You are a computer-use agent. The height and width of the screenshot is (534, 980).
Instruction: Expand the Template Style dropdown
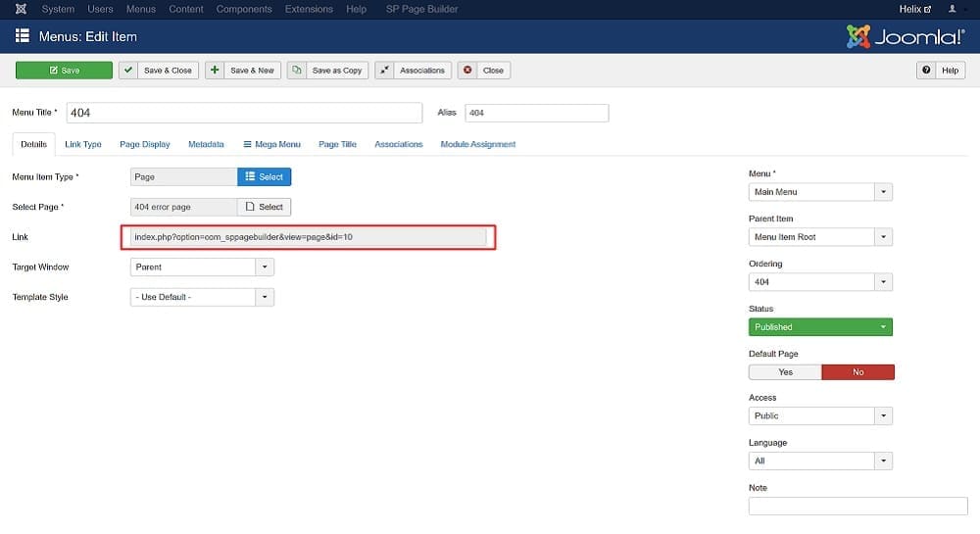click(x=202, y=297)
